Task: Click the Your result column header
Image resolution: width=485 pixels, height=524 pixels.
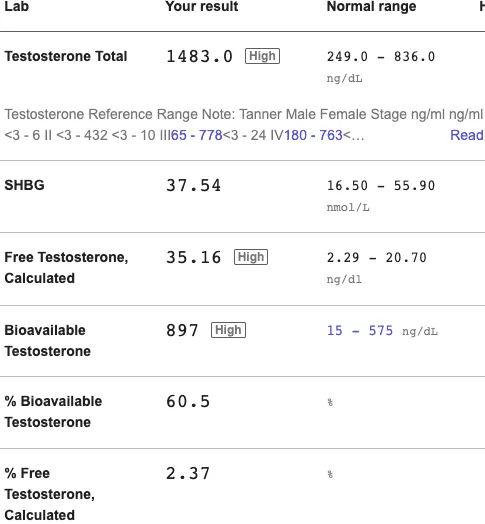Action: [x=202, y=6]
